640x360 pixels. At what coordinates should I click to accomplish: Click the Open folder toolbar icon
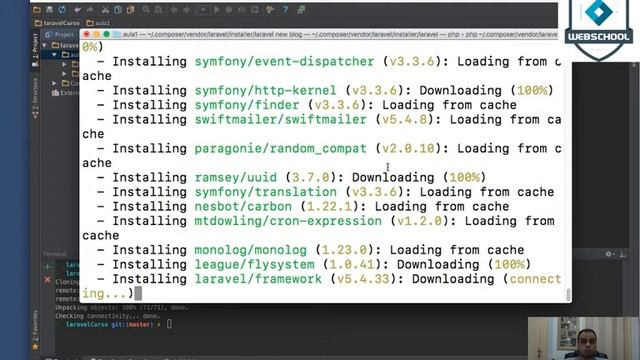[37, 9]
